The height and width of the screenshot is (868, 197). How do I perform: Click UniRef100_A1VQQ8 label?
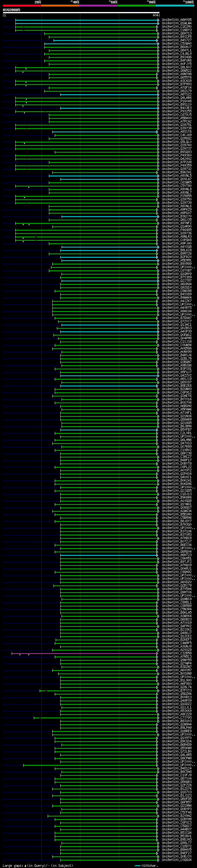(x=176, y=501)
